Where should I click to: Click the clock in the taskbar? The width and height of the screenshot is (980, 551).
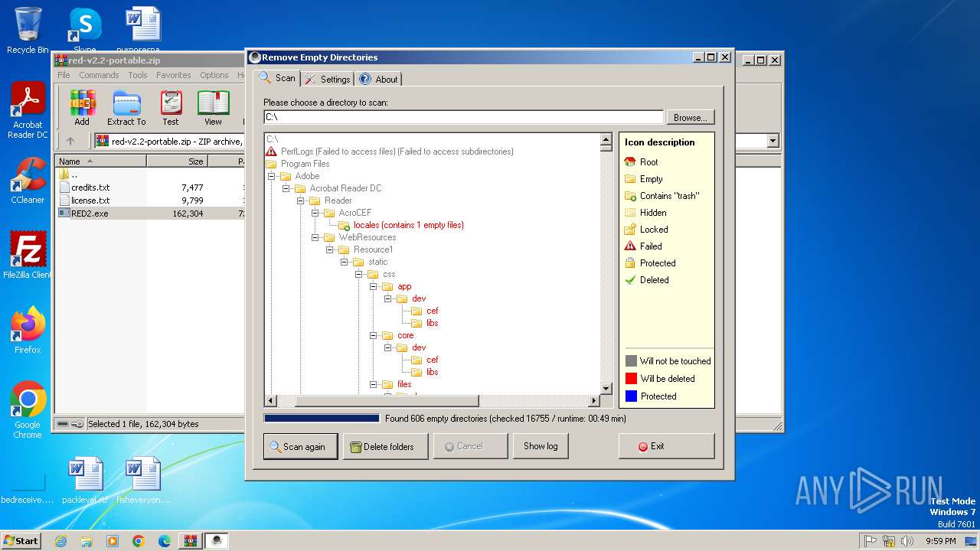(x=940, y=541)
